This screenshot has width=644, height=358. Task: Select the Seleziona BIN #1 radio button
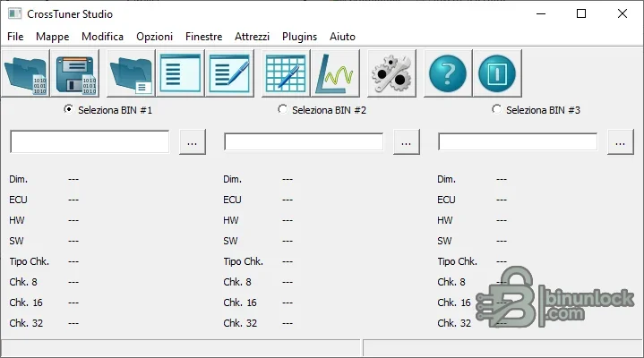[x=69, y=109]
